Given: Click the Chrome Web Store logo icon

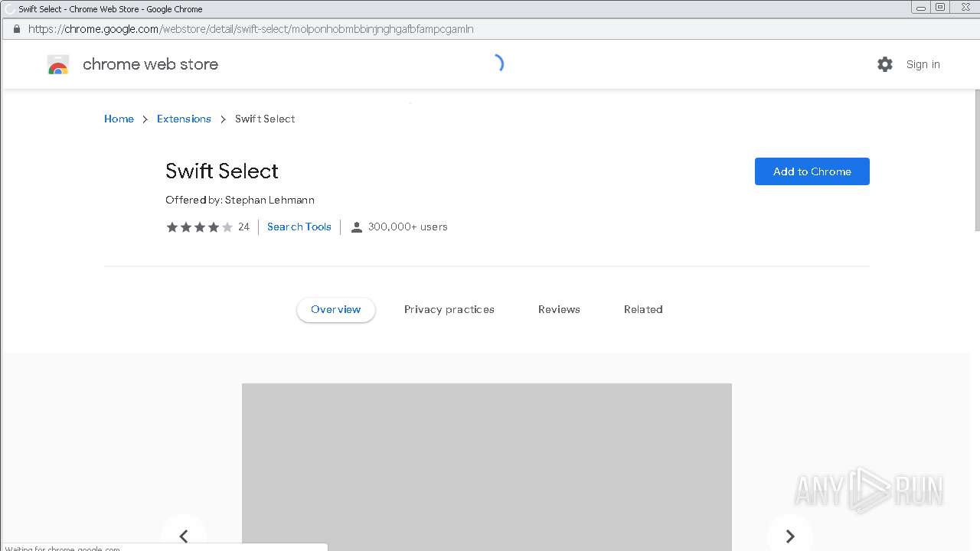Looking at the screenshot, I should (x=58, y=65).
